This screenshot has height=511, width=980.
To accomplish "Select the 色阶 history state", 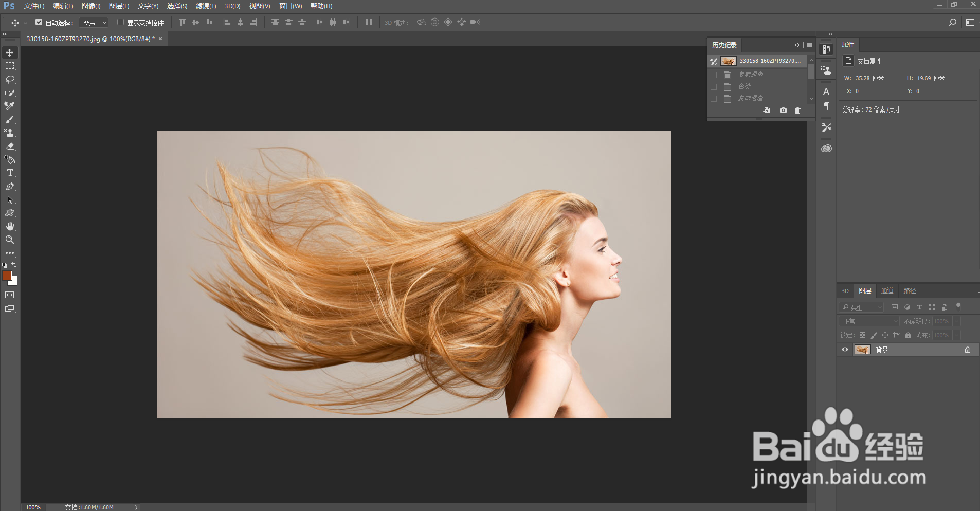I will pyautogui.click(x=745, y=86).
